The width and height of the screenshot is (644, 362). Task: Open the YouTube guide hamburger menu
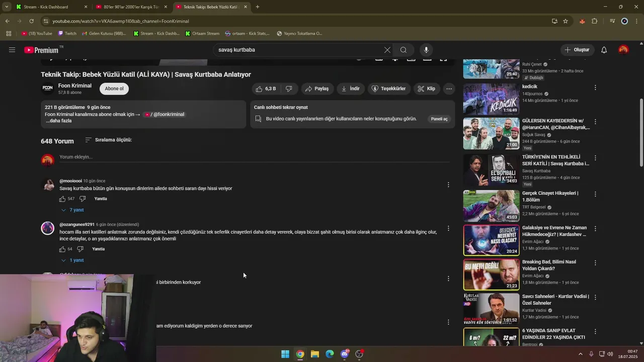pyautogui.click(x=12, y=50)
